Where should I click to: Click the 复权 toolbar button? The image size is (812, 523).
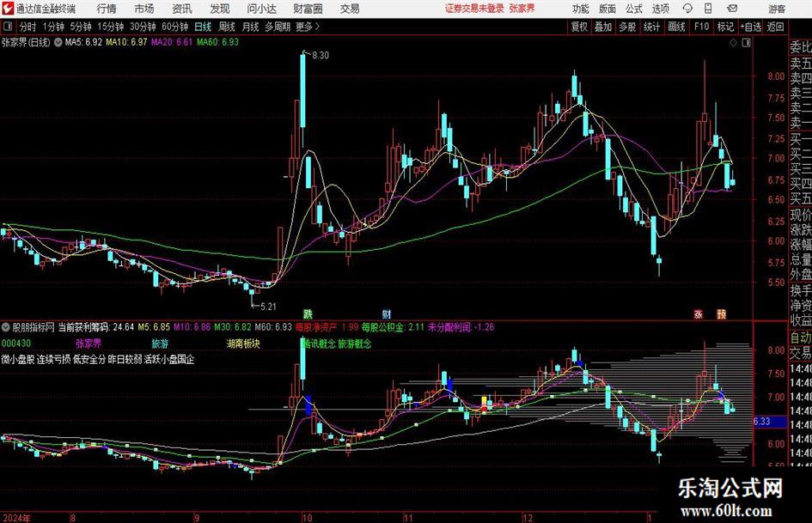click(579, 27)
